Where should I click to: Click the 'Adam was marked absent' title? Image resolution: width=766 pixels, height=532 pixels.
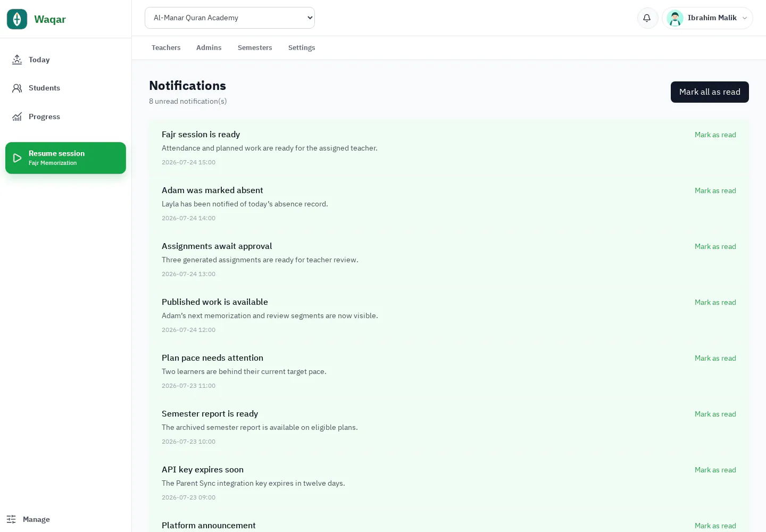coord(212,190)
